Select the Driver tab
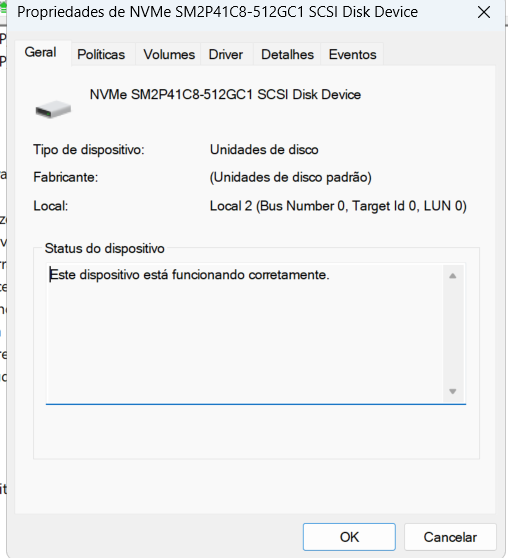 pos(226,54)
